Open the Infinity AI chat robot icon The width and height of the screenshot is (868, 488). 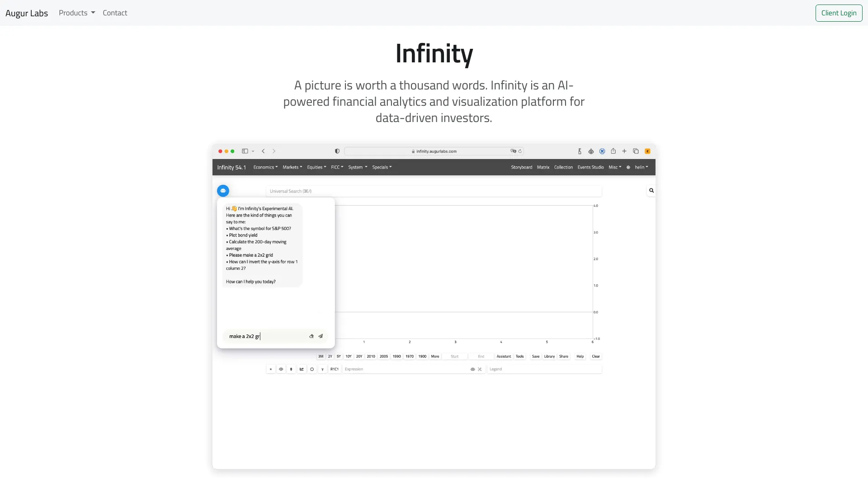pos(223,190)
